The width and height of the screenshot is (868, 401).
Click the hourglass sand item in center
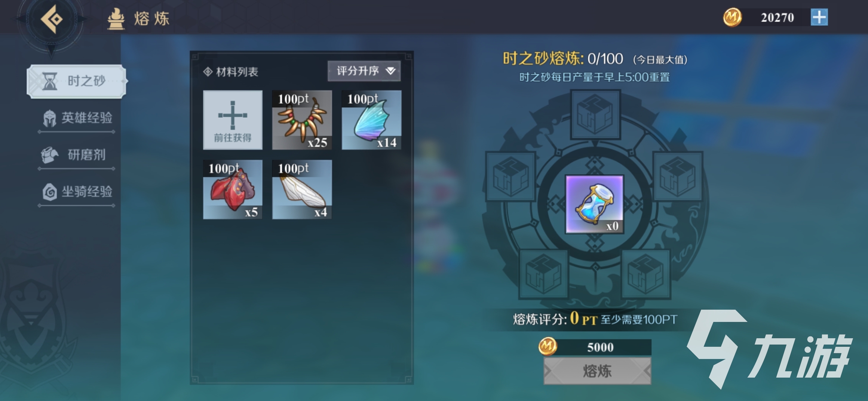pyautogui.click(x=595, y=205)
